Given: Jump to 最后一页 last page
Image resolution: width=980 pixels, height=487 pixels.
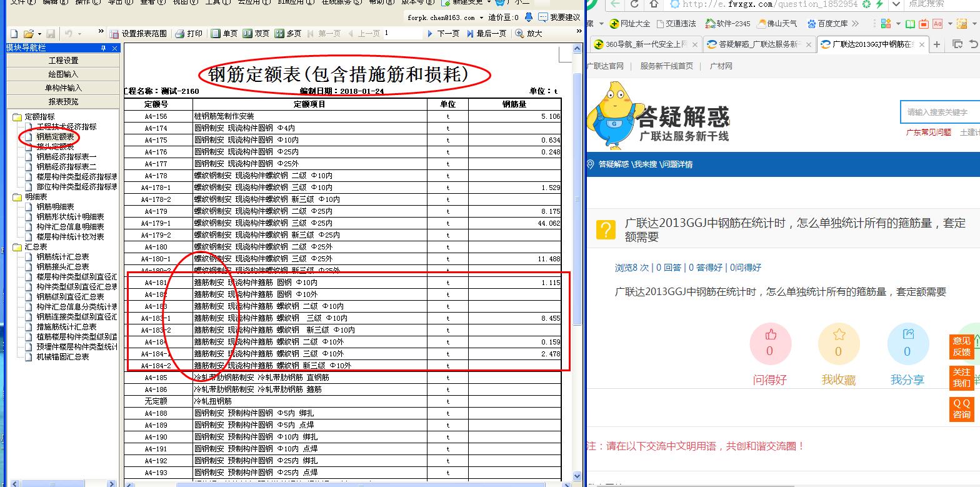Looking at the screenshot, I should (x=486, y=34).
